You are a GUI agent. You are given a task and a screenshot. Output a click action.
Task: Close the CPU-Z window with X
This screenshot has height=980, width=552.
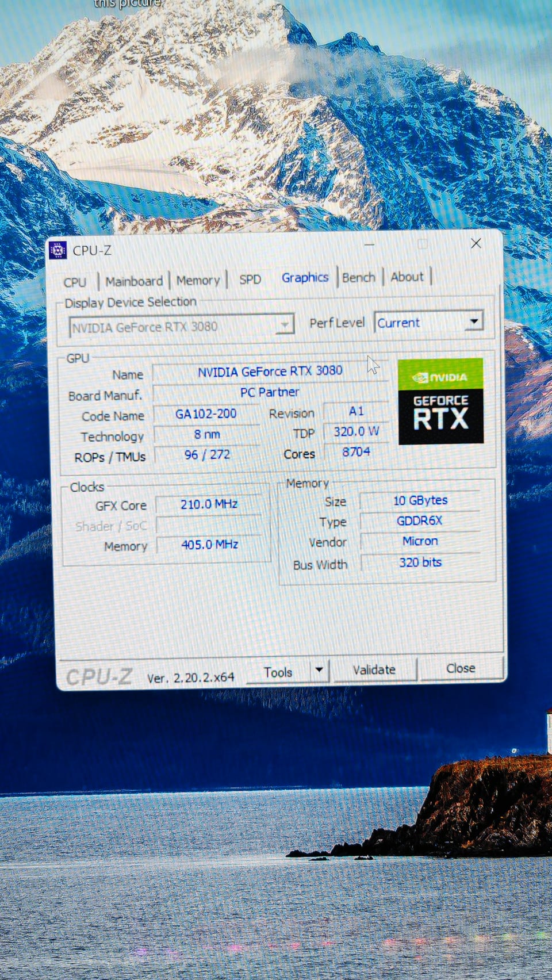[x=476, y=243]
